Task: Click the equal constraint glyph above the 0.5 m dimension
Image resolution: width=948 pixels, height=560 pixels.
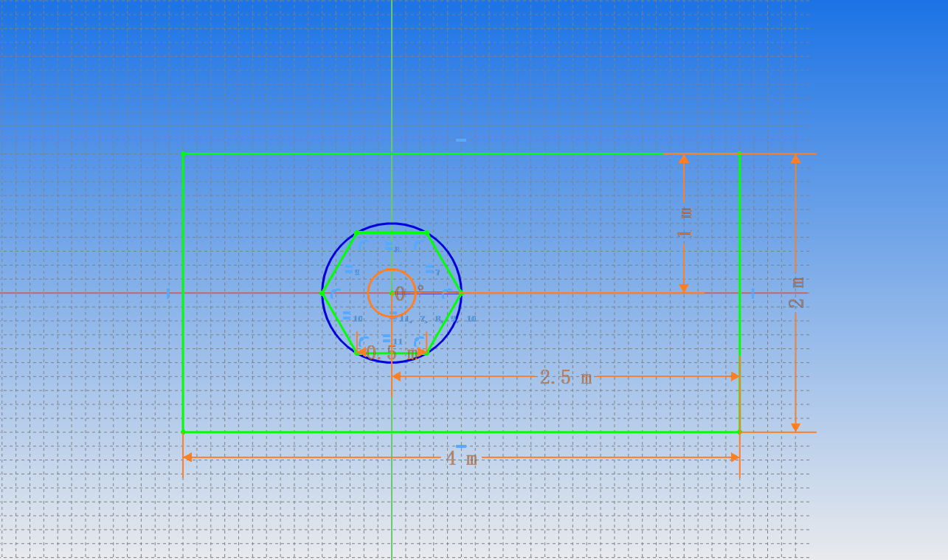Action: click(x=387, y=339)
